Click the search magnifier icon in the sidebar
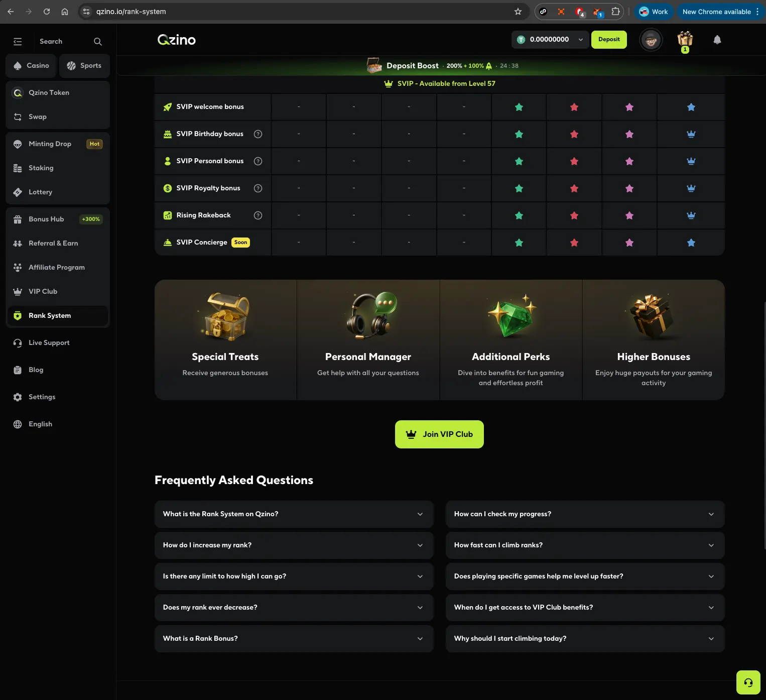This screenshot has width=766, height=700. [98, 42]
